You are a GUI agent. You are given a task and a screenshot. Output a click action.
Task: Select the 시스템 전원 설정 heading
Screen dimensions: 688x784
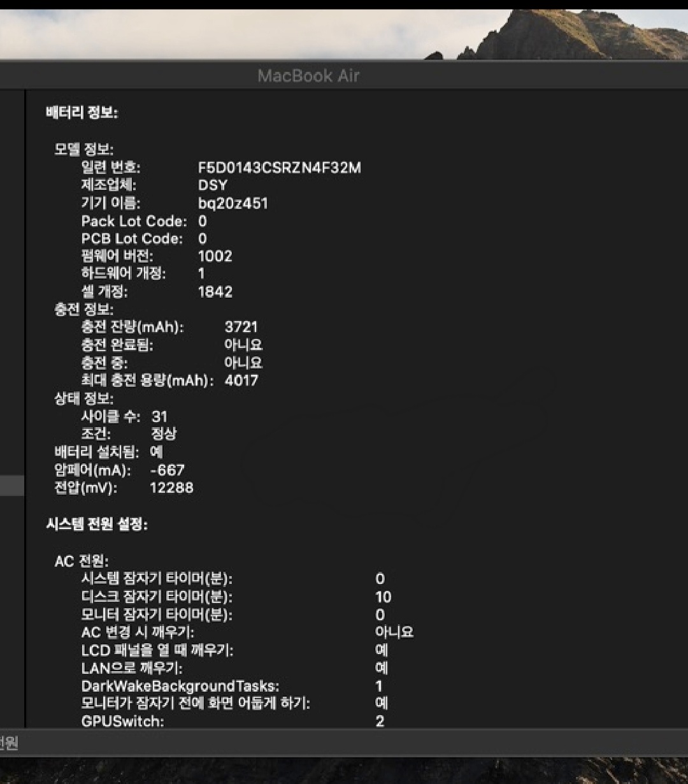[97, 525]
